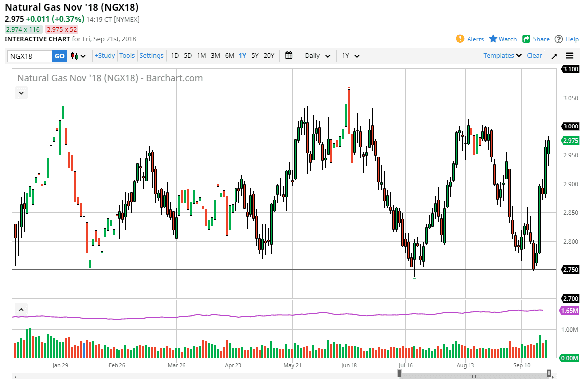This screenshot has width=588, height=379.
Task: Open the hamburger chart menu icon
Action: [x=569, y=56]
